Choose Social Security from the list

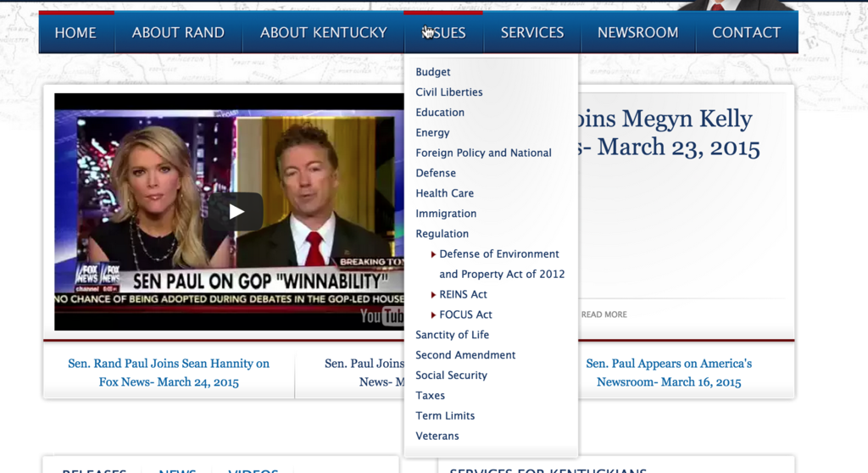tap(451, 376)
